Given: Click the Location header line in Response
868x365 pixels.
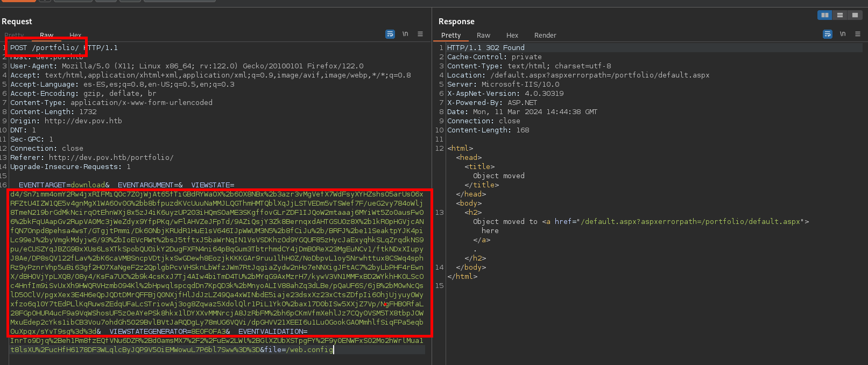Looking at the screenshot, I should (578, 75).
